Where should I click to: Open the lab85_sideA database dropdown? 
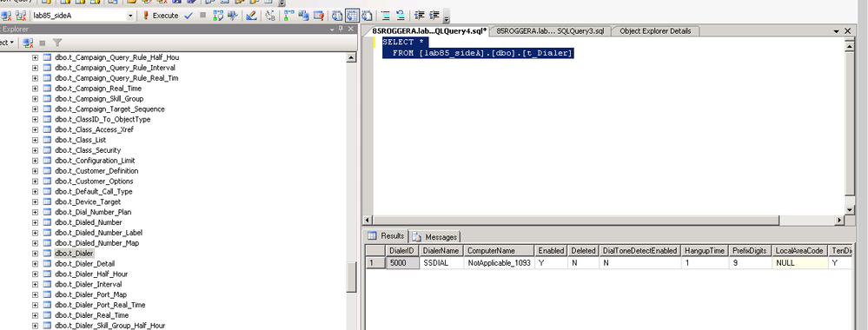pos(130,16)
